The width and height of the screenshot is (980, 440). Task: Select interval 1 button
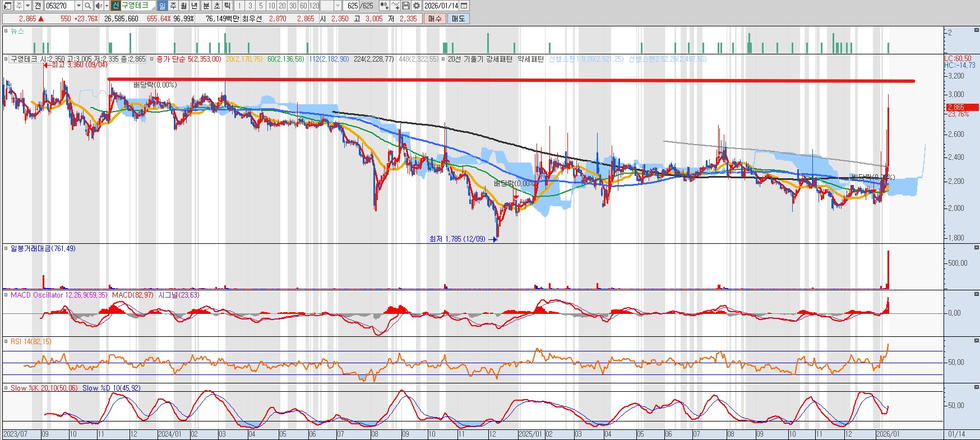(239, 6)
